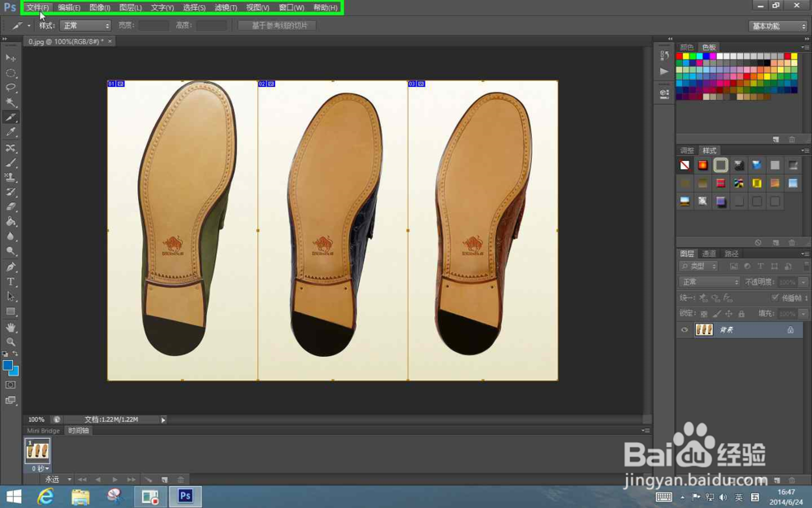Screen dimensions: 812x508
Task: Expand the status bar info arrow
Action: 163,420
